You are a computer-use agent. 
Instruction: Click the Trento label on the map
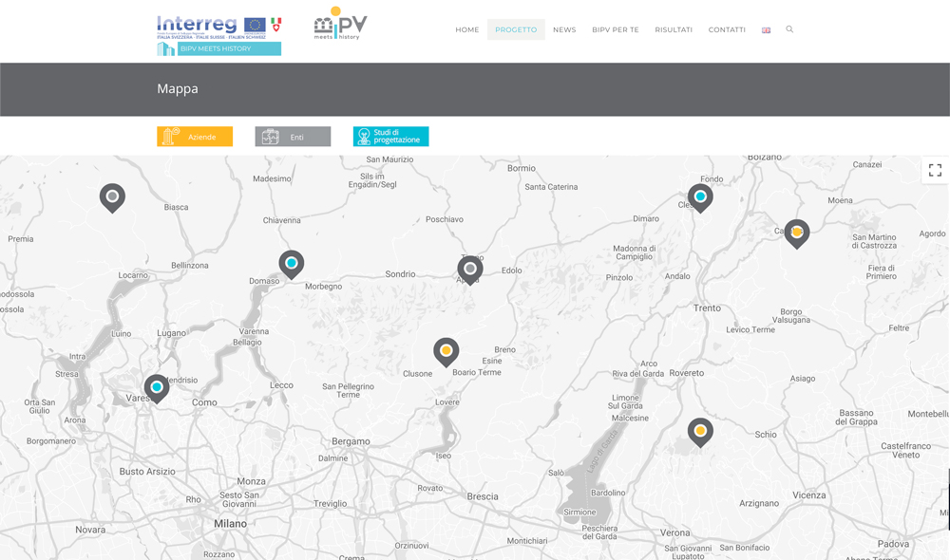(707, 308)
